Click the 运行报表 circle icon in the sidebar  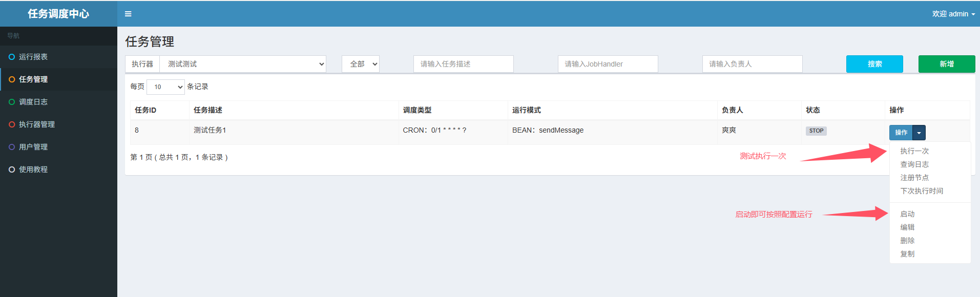point(12,57)
